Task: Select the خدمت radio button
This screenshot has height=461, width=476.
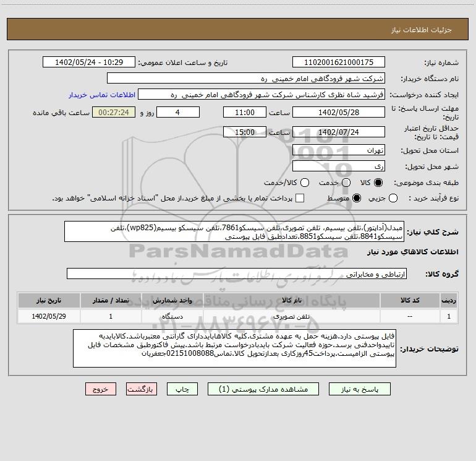Action: pyautogui.click(x=346, y=183)
